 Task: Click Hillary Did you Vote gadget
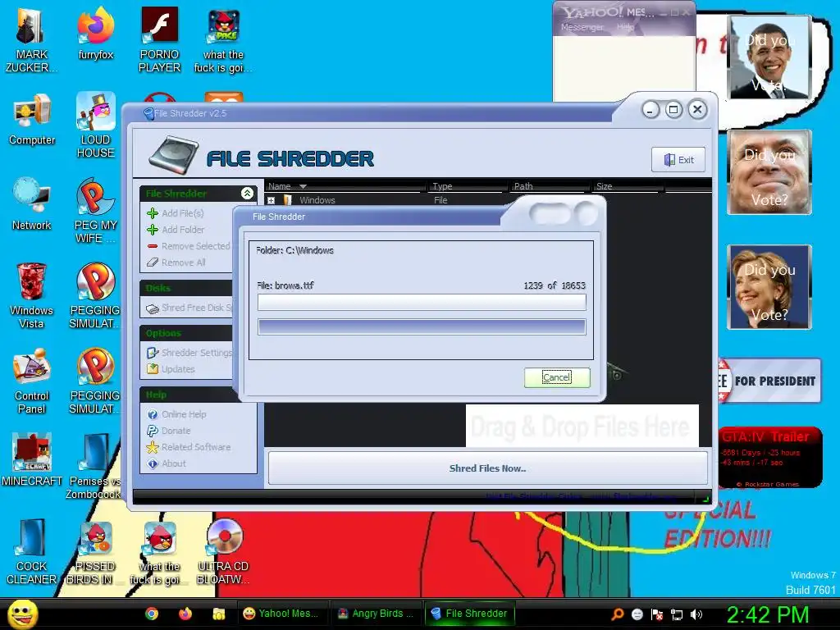tap(769, 286)
